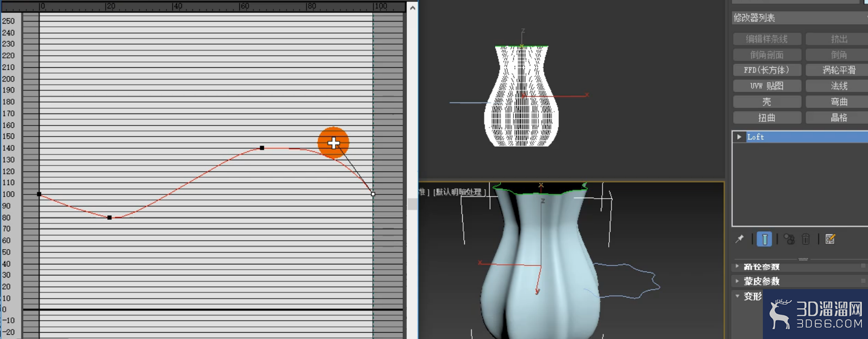Screen dimensions: 868x339
Task: Select the curve control point at value 140
Action: point(262,148)
